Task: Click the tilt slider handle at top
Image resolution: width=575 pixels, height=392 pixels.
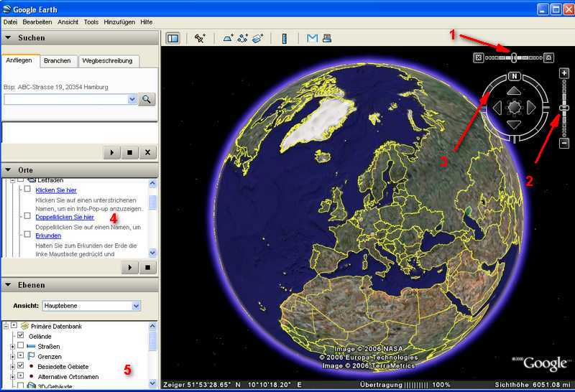Action: click(514, 57)
